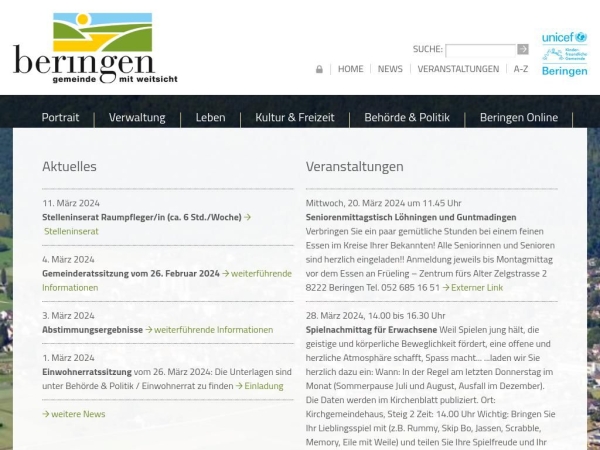Open VERANSTALTUNGEN in the top menu

pyautogui.click(x=458, y=69)
